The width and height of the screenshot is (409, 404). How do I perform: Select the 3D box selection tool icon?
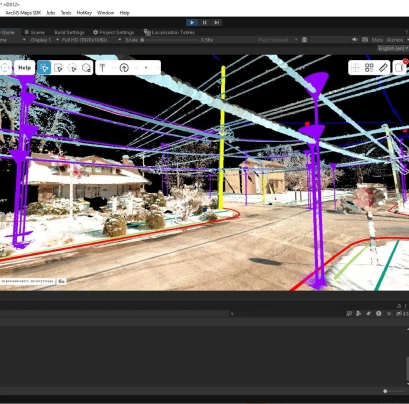[x=86, y=68]
